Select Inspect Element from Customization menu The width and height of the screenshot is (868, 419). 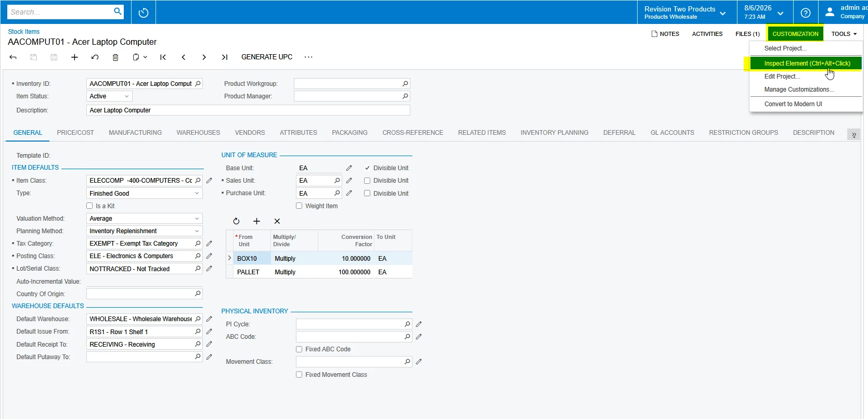(x=806, y=64)
